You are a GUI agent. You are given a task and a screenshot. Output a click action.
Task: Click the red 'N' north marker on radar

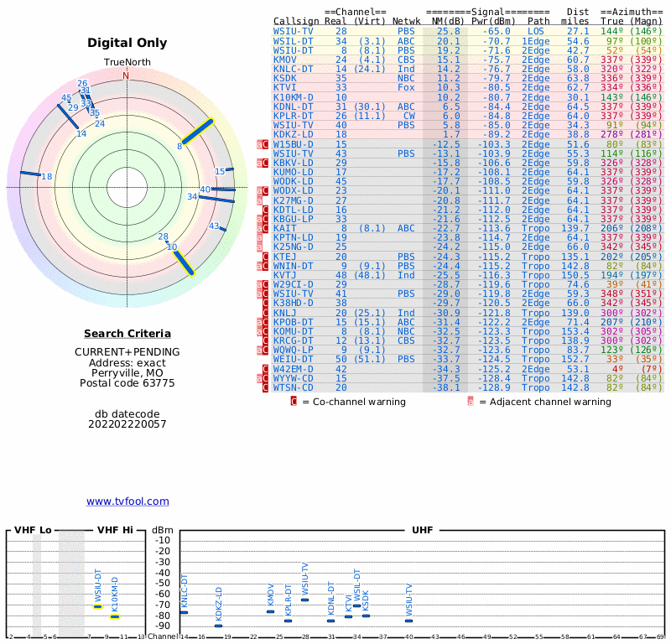[126, 75]
